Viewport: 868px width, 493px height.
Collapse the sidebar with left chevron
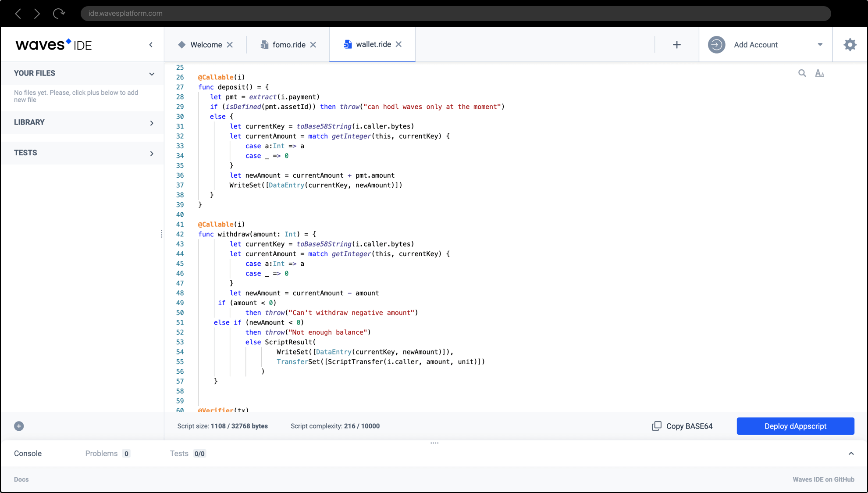coord(151,45)
